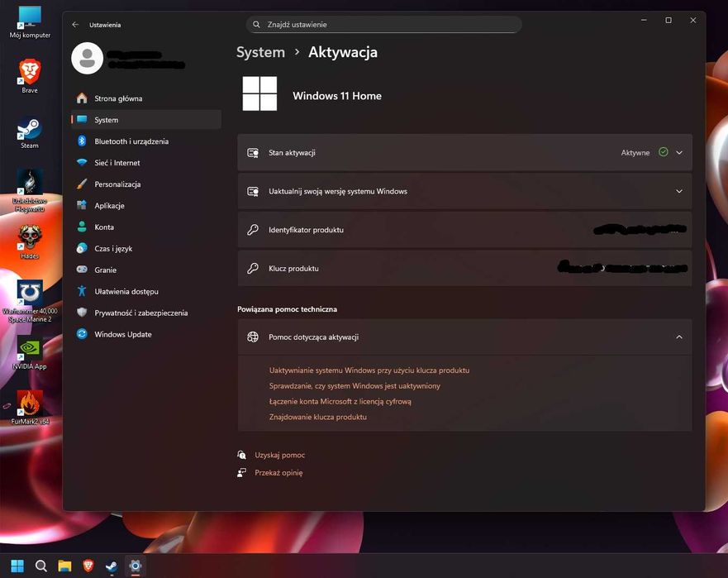Click the System breadcrumb link
The height and width of the screenshot is (578, 728).
click(x=260, y=52)
